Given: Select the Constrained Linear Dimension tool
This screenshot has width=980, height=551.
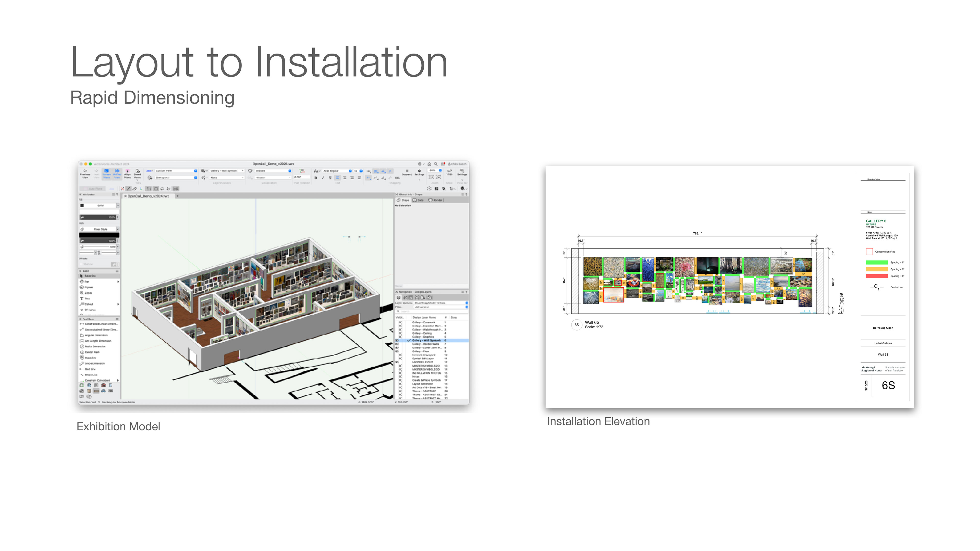Looking at the screenshot, I should (x=99, y=324).
